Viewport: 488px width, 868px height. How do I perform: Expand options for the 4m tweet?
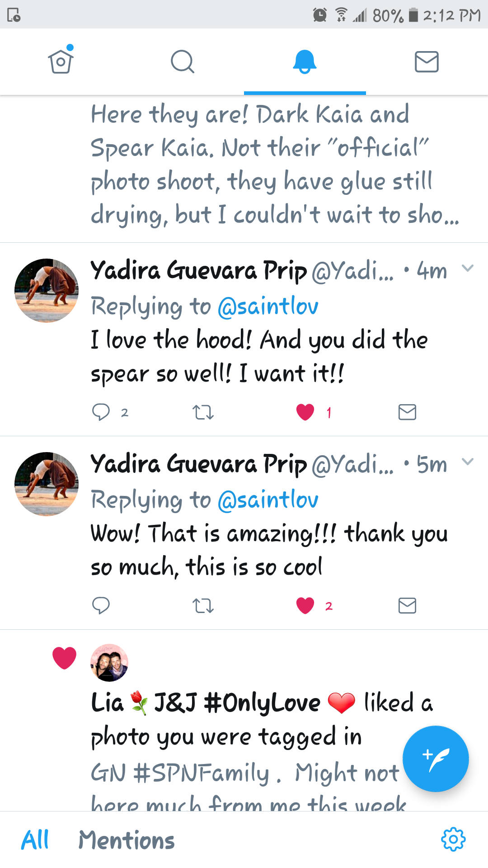(x=468, y=268)
